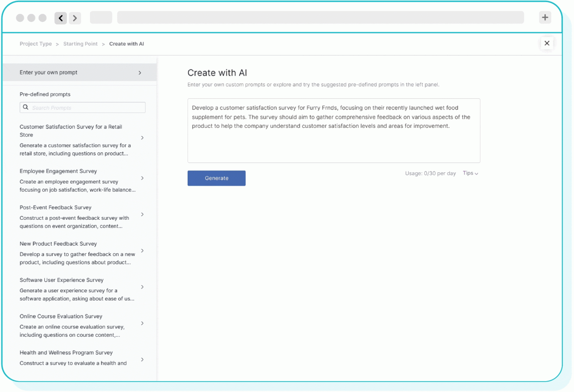Expand Employee Engagement Survey chevron
The image size is (574, 392).
point(142,178)
